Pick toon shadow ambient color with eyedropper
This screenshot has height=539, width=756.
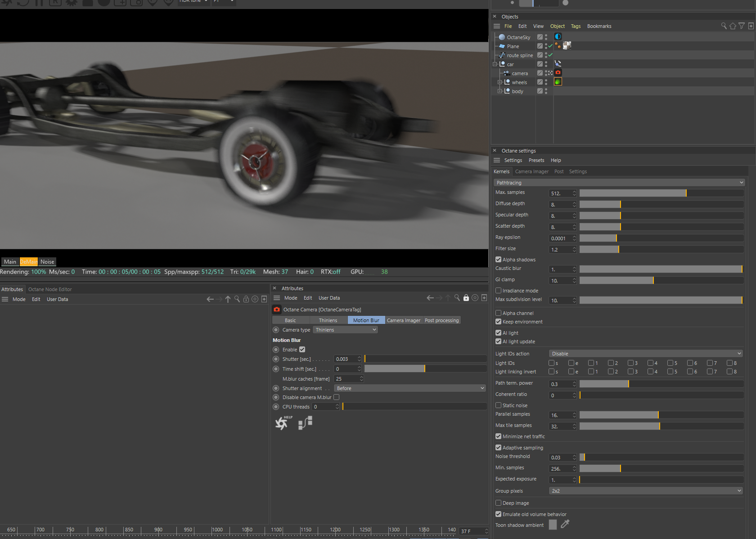click(x=565, y=524)
